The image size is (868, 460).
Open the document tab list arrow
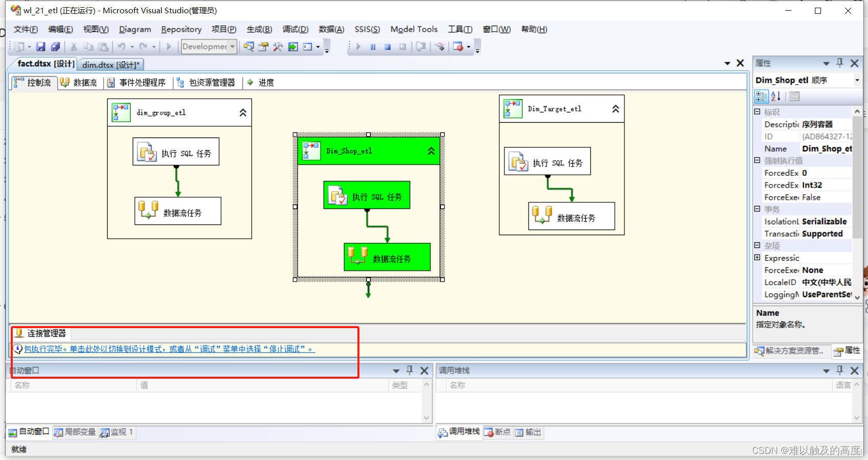[727, 63]
